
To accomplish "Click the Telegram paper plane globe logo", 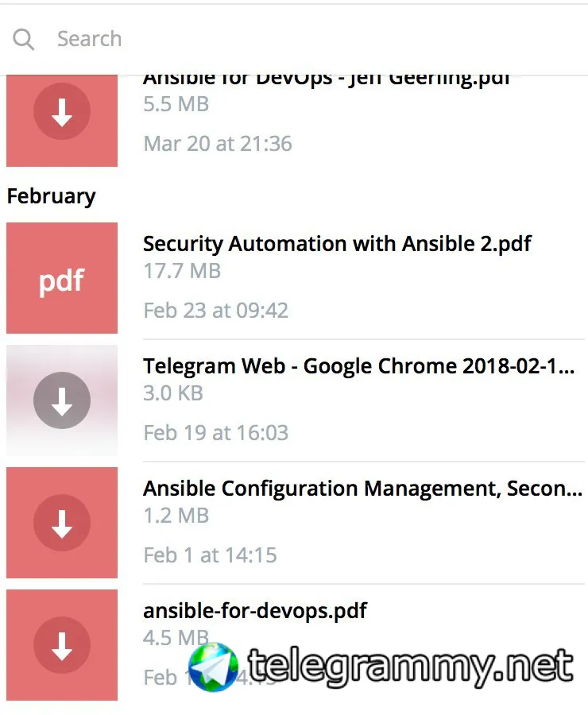I will point(213,667).
